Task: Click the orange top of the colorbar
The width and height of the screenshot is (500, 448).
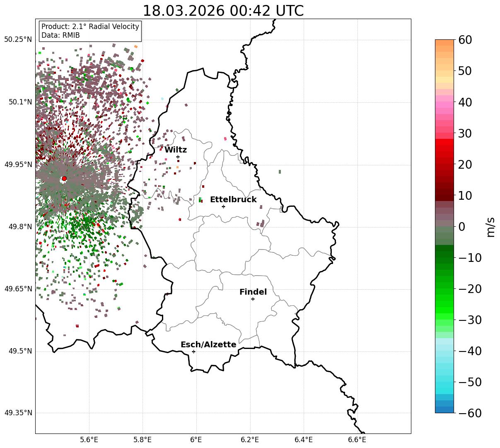Action: [444, 43]
